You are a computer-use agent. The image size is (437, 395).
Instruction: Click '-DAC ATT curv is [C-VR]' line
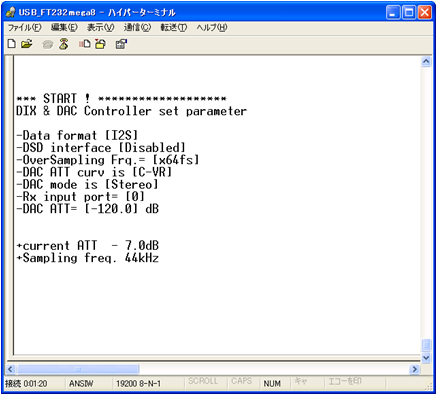click(x=94, y=172)
